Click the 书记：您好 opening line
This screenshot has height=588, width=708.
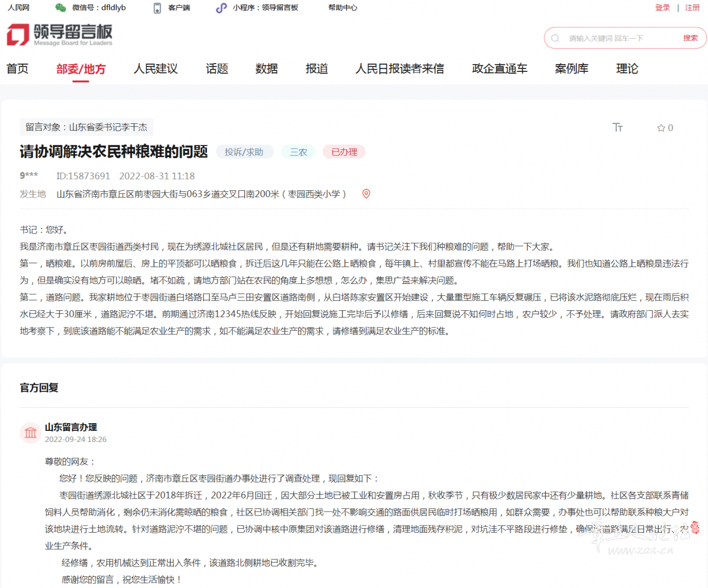click(44, 230)
